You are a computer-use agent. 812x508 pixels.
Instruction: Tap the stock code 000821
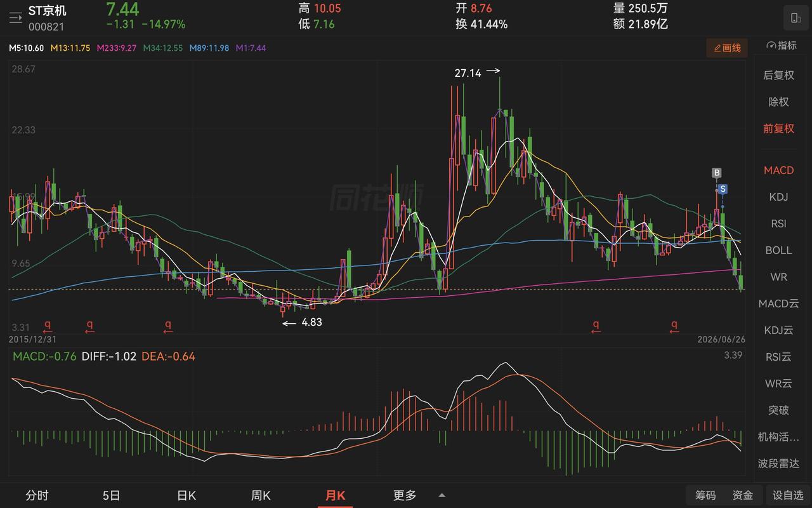pyautogui.click(x=46, y=27)
